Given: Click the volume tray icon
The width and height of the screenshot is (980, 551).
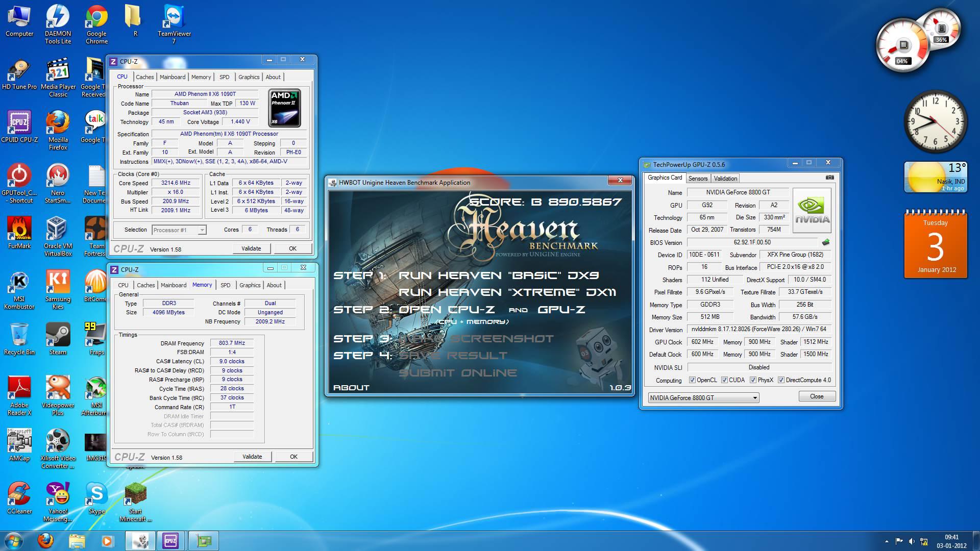Looking at the screenshot, I should (912, 541).
